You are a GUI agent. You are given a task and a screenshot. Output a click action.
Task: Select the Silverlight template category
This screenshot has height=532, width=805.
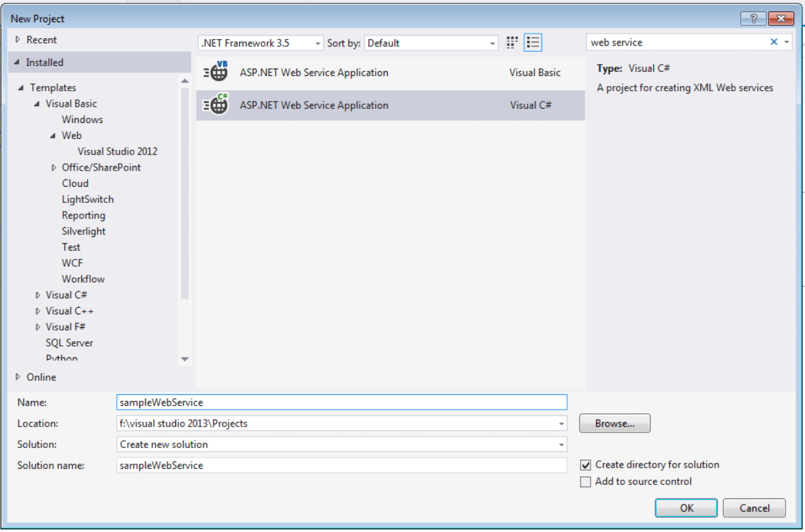(84, 231)
